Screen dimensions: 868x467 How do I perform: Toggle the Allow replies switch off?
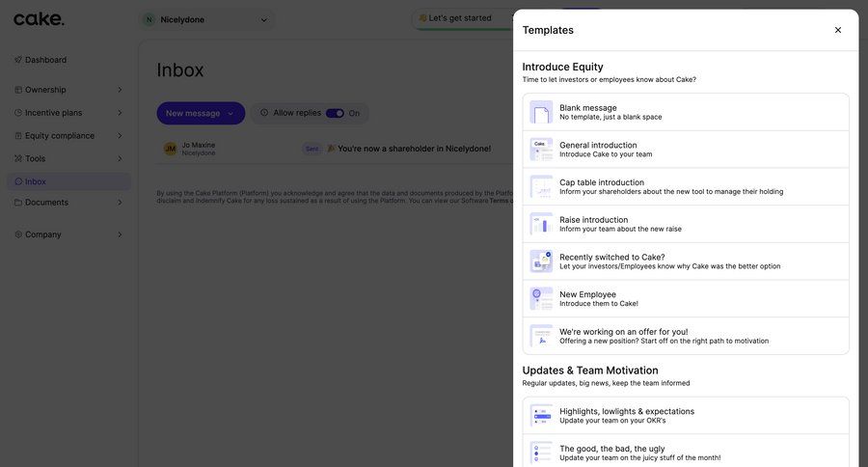click(335, 113)
